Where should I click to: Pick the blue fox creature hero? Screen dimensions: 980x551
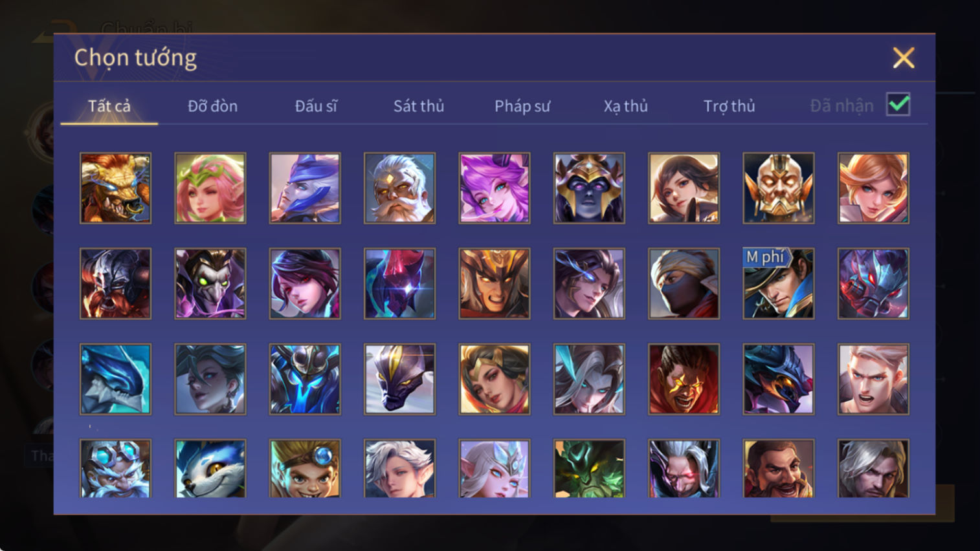210,468
